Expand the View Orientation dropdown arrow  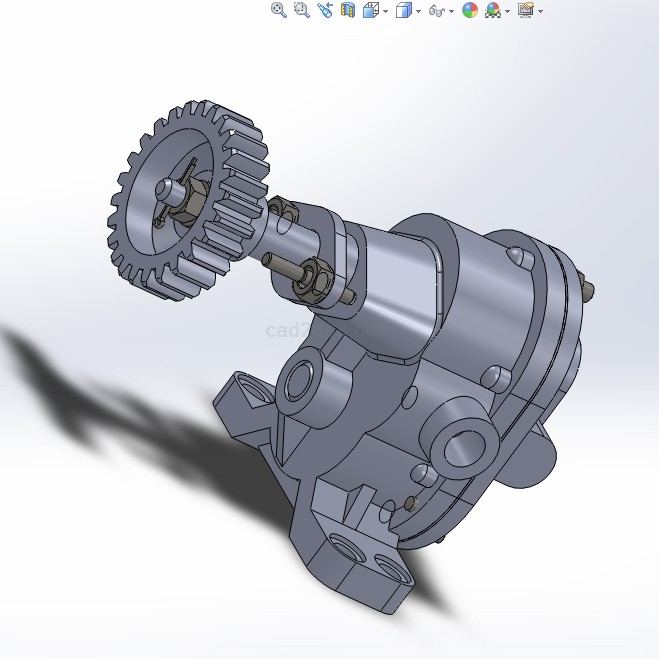pyautogui.click(x=385, y=11)
